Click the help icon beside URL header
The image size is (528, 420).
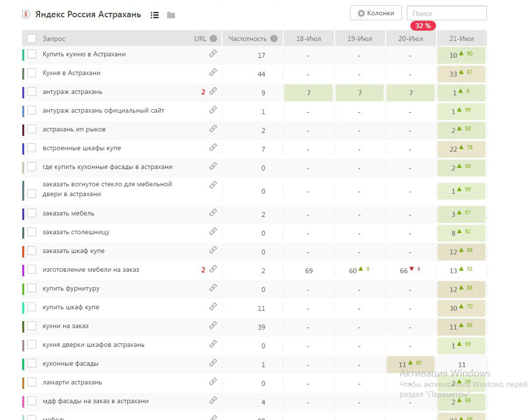213,39
